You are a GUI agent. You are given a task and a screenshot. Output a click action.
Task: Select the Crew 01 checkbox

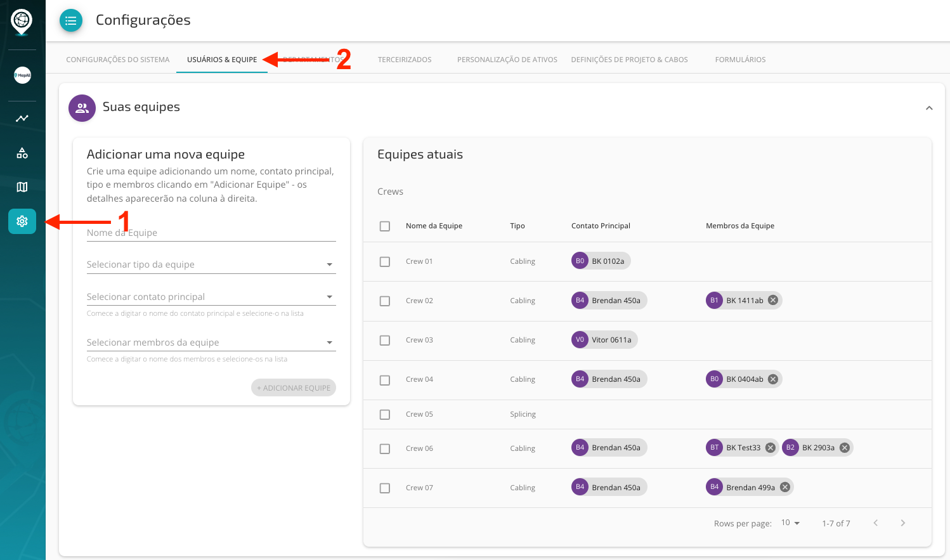point(385,262)
